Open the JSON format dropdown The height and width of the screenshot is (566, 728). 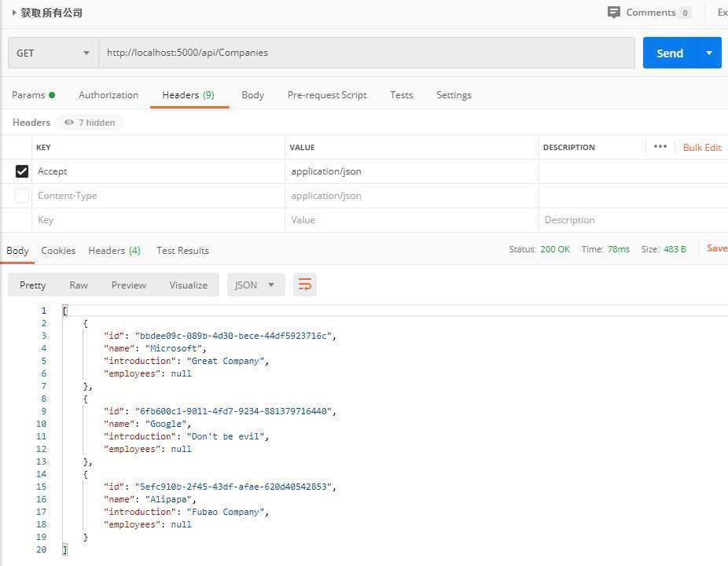(x=255, y=285)
